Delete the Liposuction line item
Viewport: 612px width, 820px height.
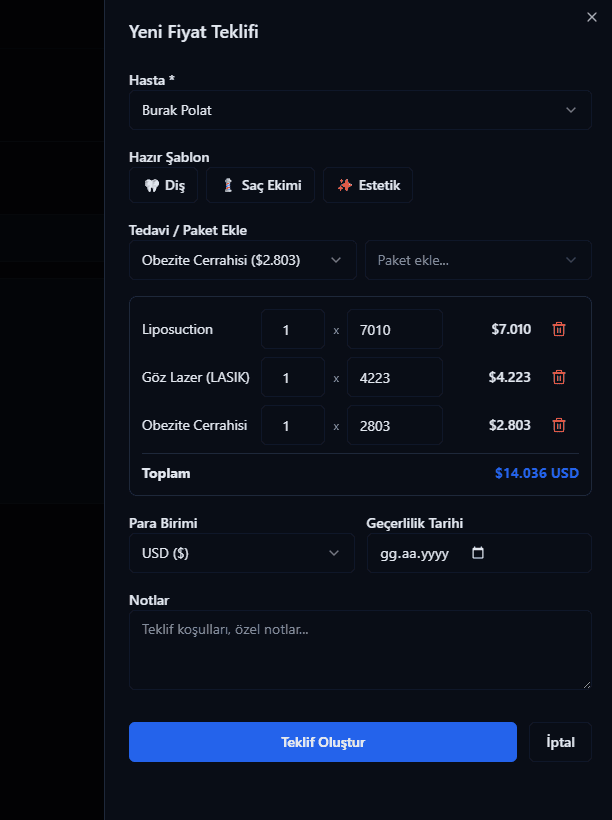pyautogui.click(x=559, y=329)
